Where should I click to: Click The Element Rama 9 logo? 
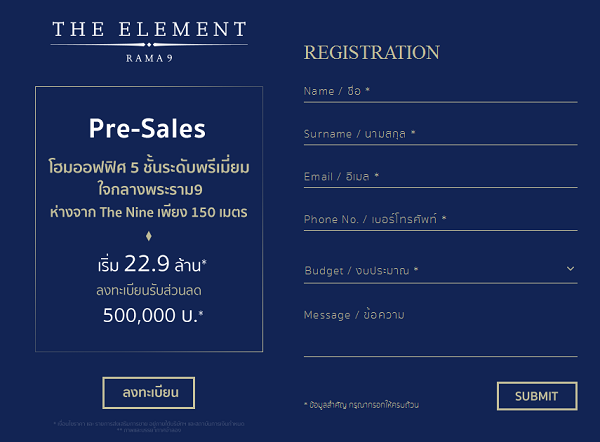click(149, 41)
